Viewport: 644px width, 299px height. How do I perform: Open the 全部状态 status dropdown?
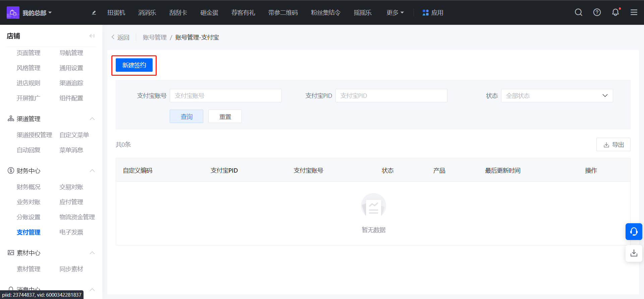click(x=557, y=96)
